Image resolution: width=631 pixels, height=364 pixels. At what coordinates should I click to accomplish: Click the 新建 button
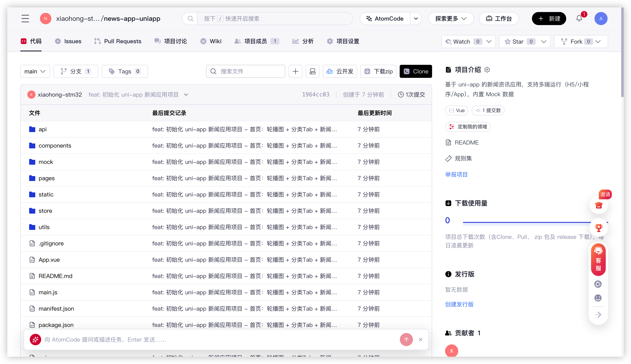pos(549,19)
